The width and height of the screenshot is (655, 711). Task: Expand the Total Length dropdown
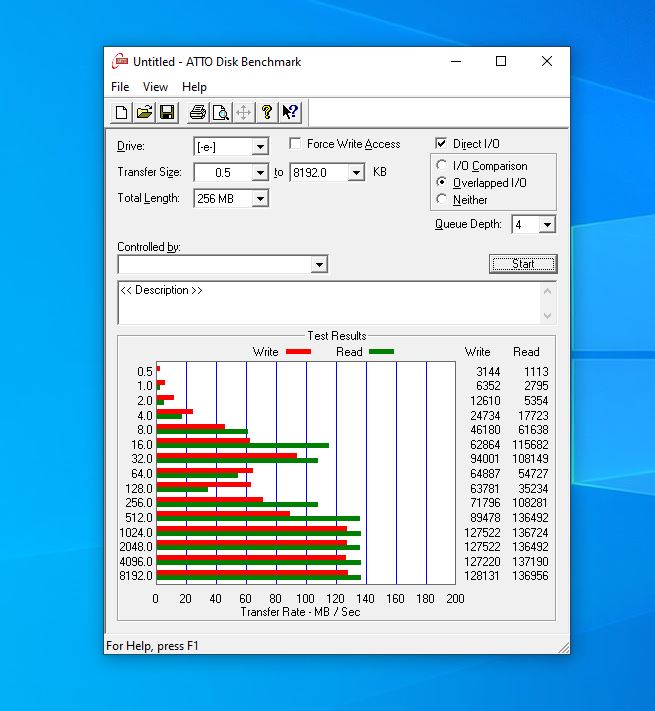(x=260, y=199)
